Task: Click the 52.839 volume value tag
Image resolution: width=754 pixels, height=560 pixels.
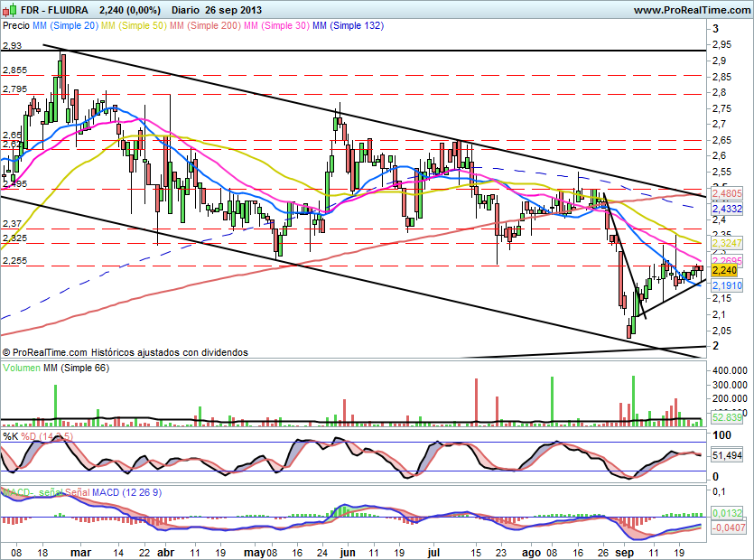Action: coord(726,418)
